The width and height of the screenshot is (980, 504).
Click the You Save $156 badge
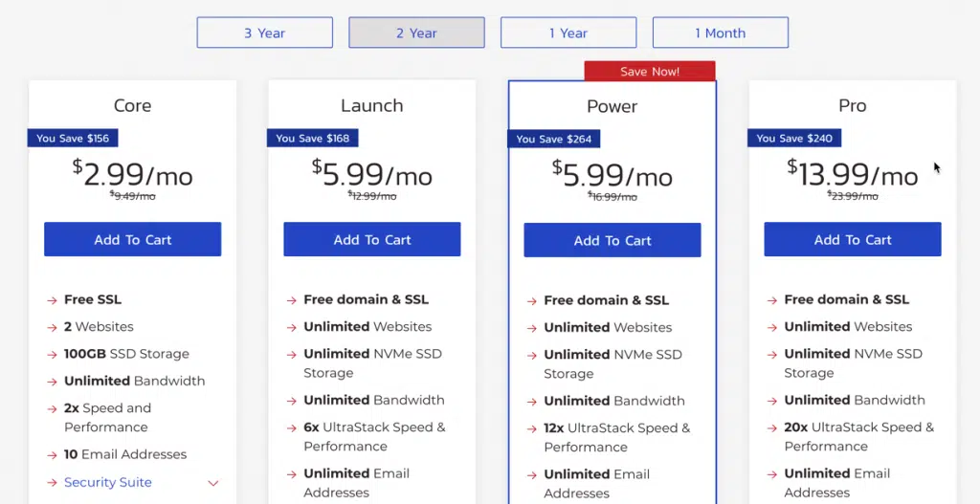(x=73, y=138)
